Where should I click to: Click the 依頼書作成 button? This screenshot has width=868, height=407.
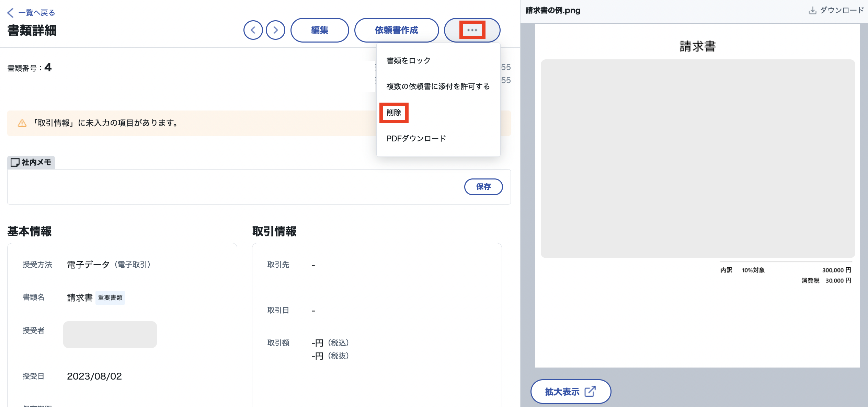pyautogui.click(x=397, y=30)
